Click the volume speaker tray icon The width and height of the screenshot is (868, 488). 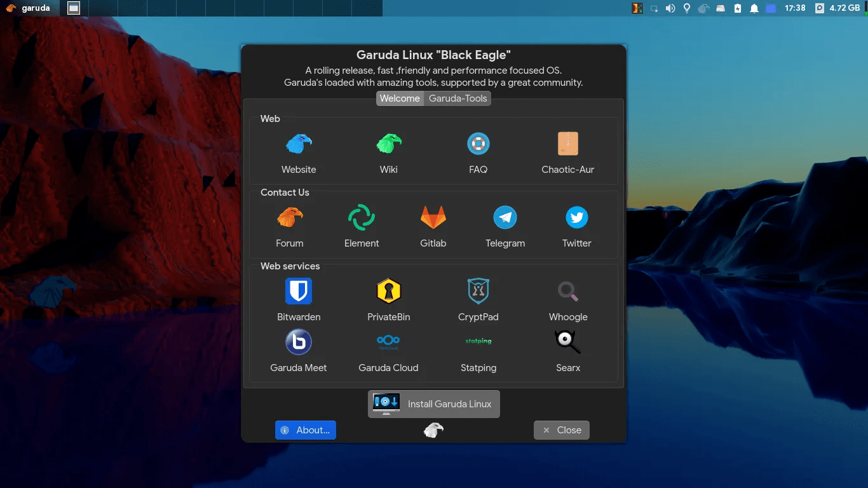670,8
